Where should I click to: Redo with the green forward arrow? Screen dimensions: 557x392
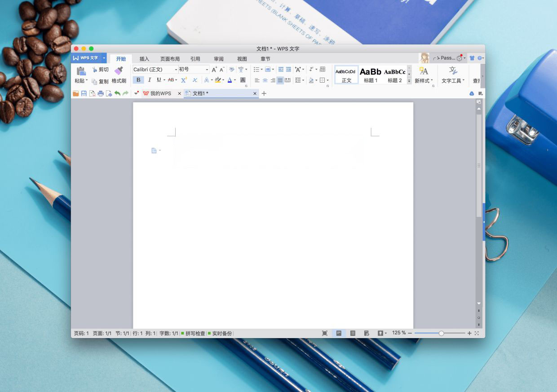tap(125, 93)
